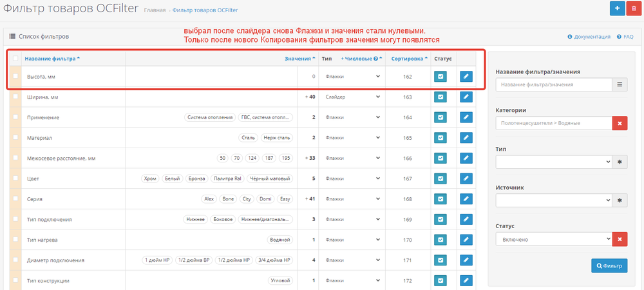Check the select-all checkbox in table header
The width and height of the screenshot is (644, 290).
[15, 59]
